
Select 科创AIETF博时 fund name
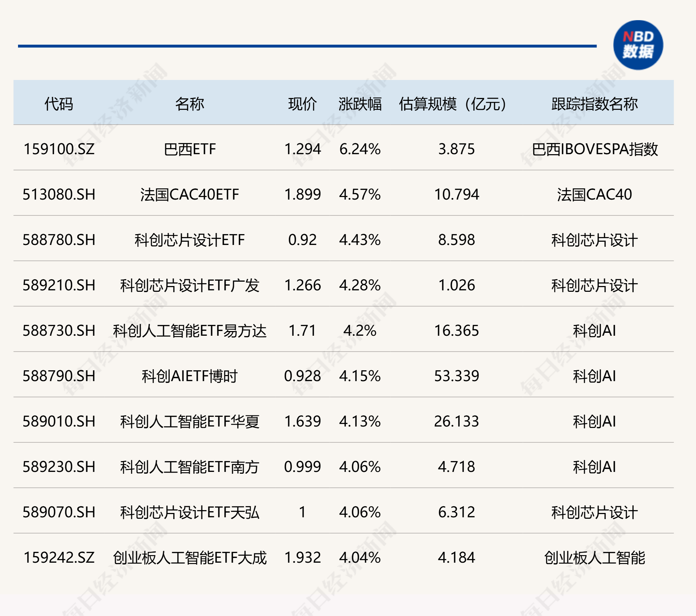click(189, 376)
